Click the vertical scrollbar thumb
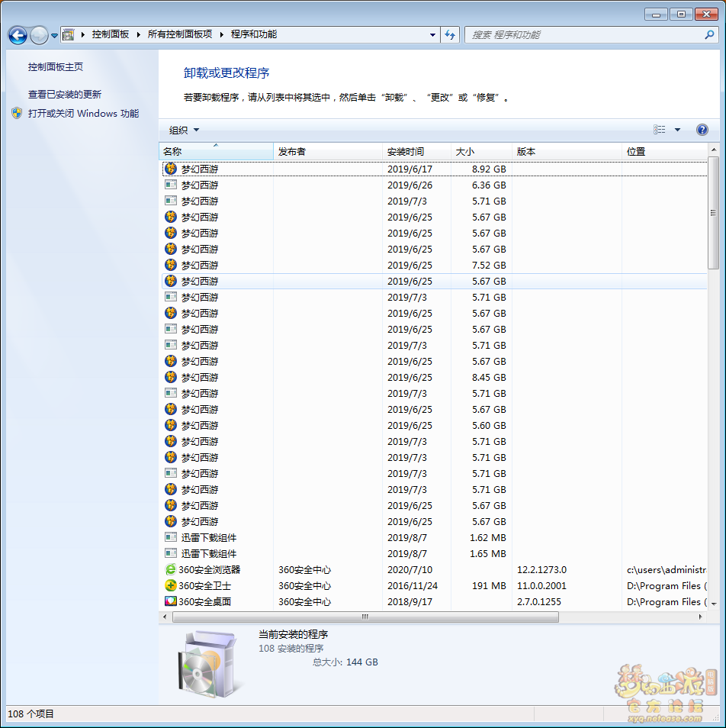726x728 pixels. [x=713, y=213]
